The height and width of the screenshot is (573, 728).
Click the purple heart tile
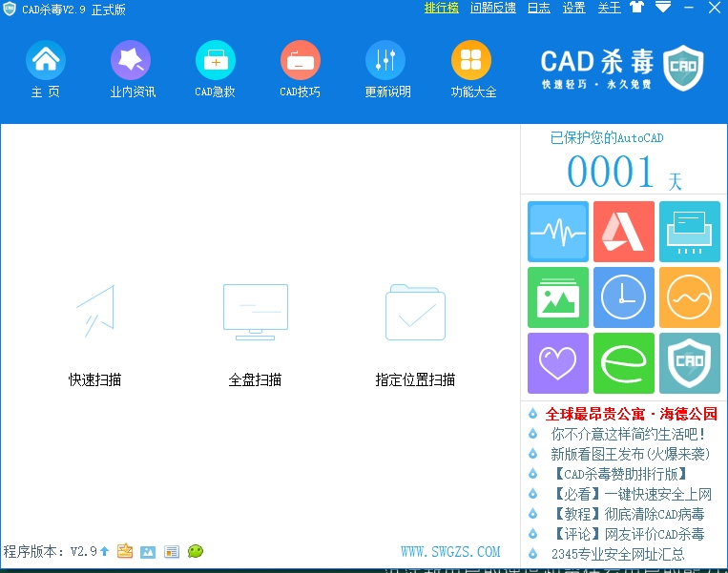[558, 363]
